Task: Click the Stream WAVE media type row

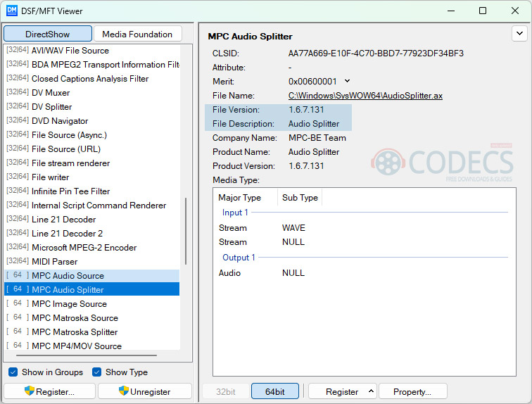Action: 365,228
